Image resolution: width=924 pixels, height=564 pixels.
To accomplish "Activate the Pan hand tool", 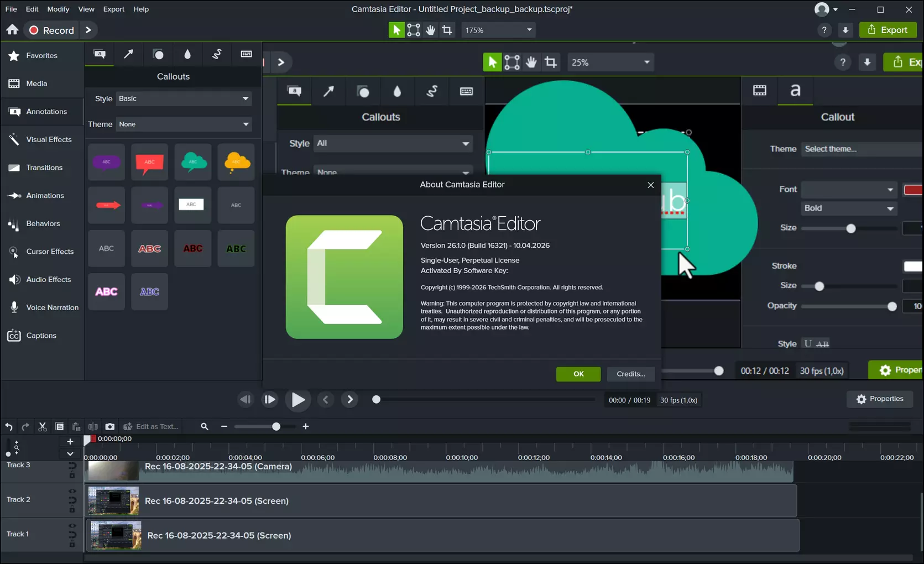I will tap(430, 30).
